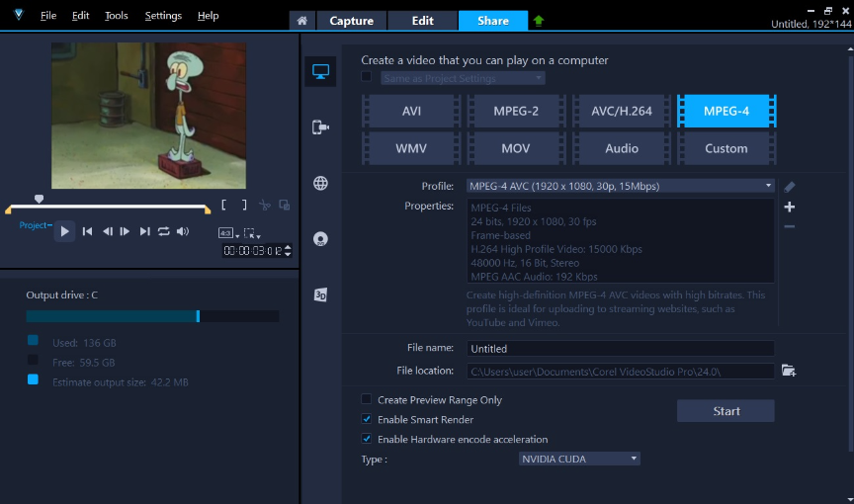Set the mark-out bracket
Viewport: 854px width, 504px height.
point(244,205)
